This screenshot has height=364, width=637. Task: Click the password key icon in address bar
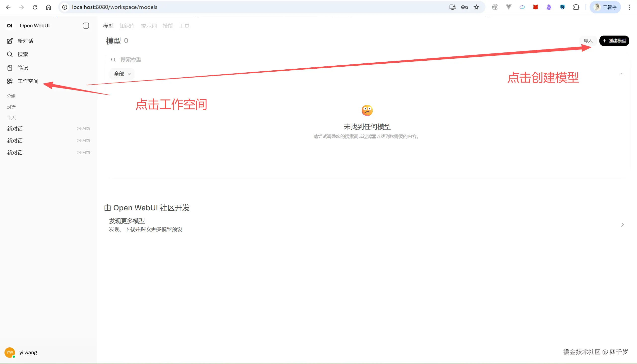464,7
